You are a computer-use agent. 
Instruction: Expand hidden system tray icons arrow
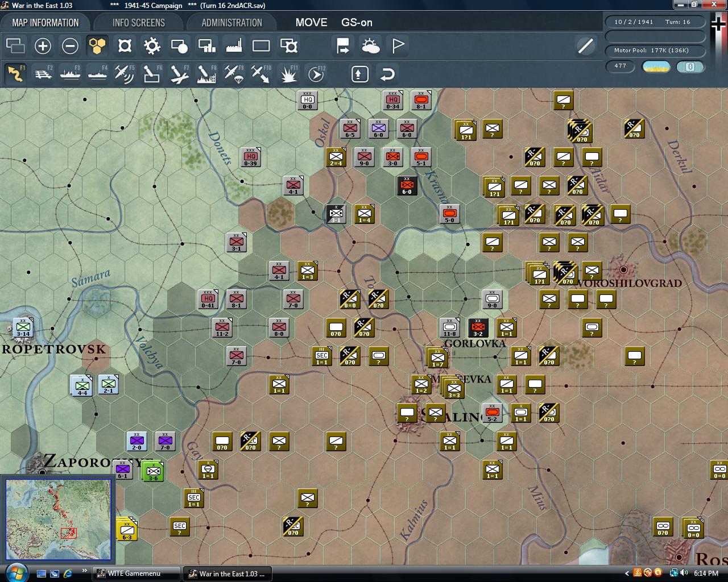click(x=627, y=573)
